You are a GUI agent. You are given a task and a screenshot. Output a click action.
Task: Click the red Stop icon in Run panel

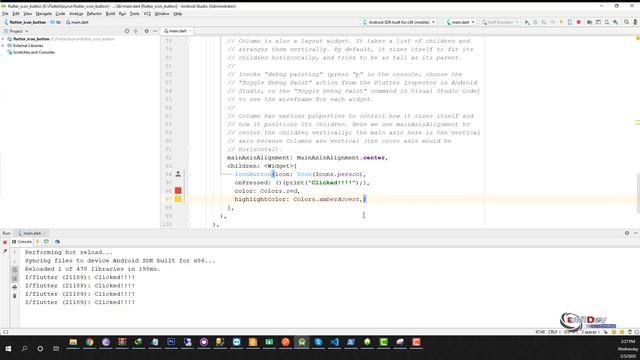[5, 242]
